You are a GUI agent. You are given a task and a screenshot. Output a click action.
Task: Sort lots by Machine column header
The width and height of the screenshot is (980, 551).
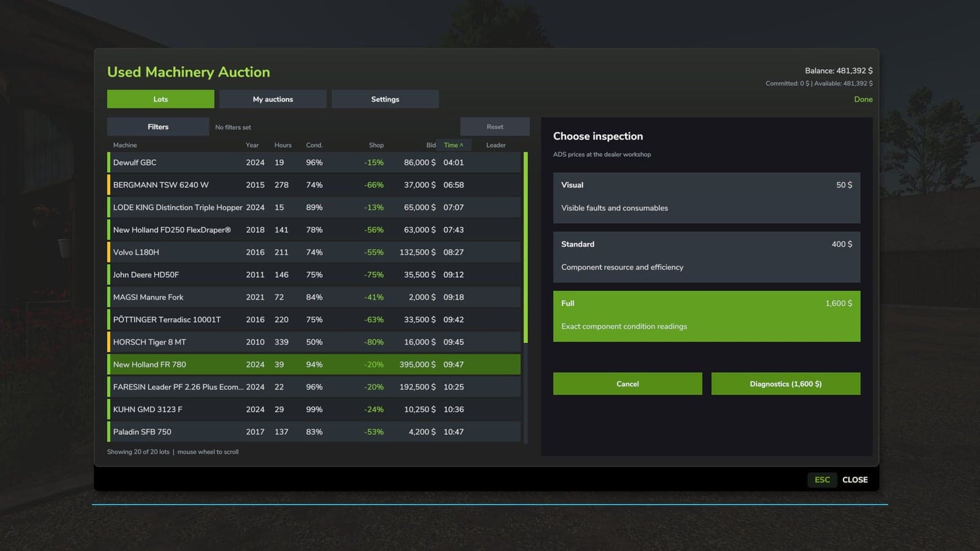tap(125, 145)
